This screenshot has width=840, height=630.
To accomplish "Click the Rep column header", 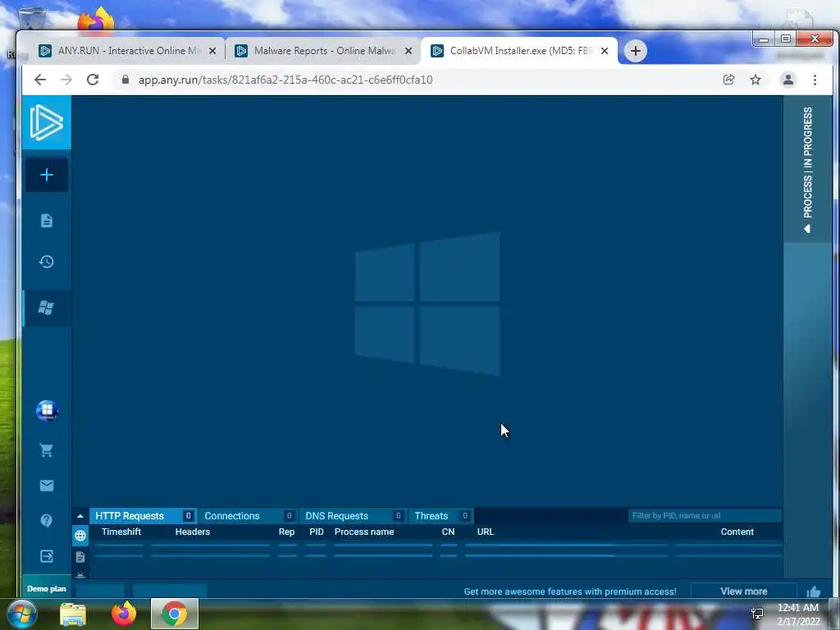I will click(286, 532).
